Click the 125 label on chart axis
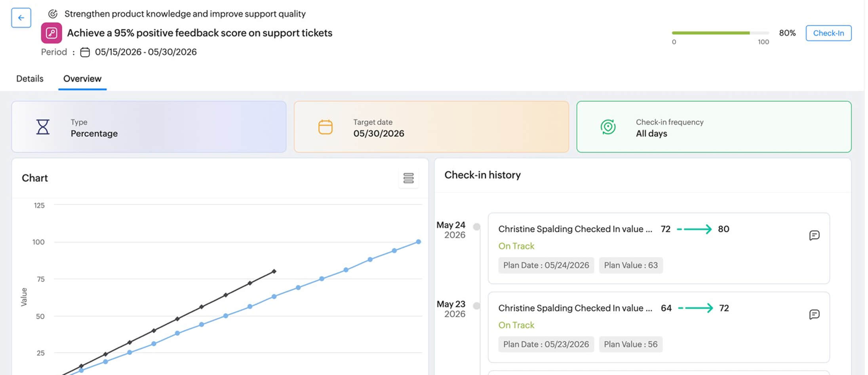This screenshot has height=375, width=868. click(x=39, y=205)
